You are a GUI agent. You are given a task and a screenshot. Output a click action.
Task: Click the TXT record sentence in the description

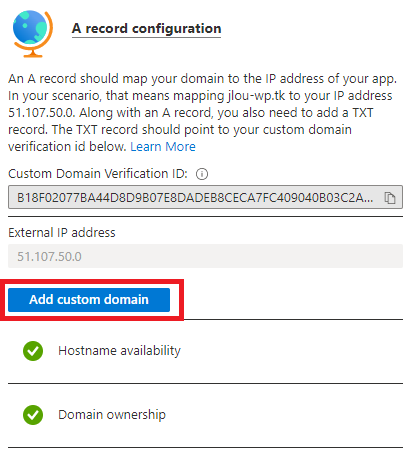coord(180,138)
